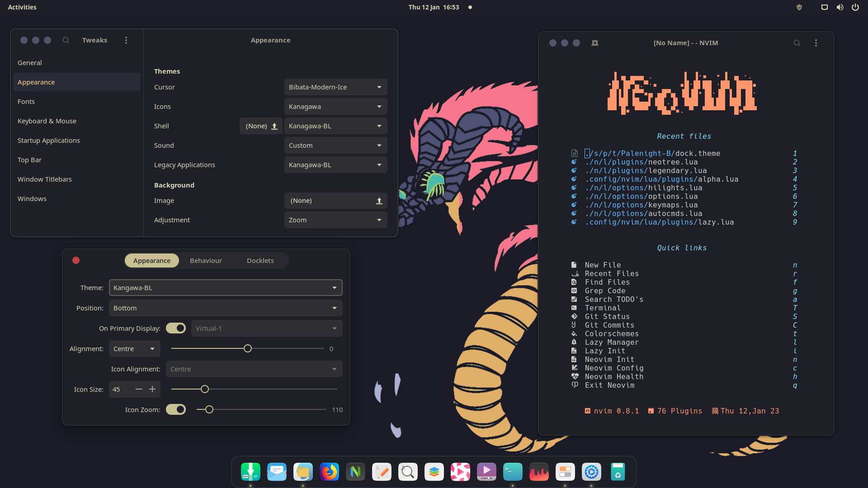This screenshot has width=868, height=488.
Task: Select Startup Applications in Tweaks sidebar
Action: [x=77, y=141]
